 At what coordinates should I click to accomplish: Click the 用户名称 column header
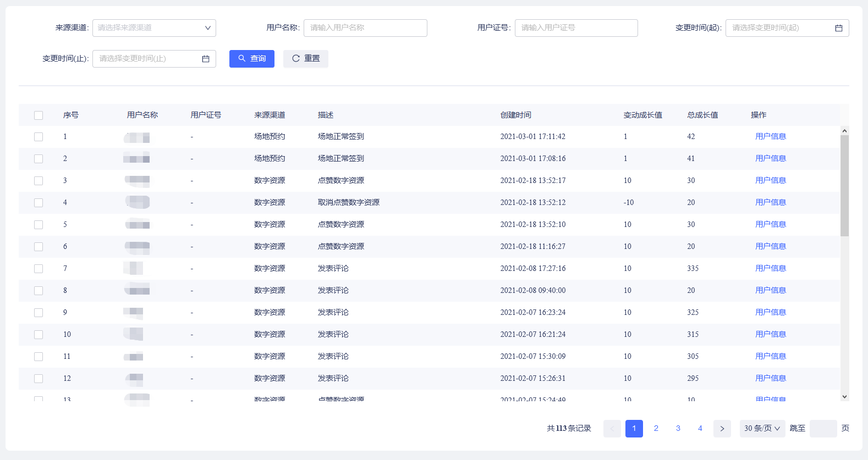tap(142, 115)
